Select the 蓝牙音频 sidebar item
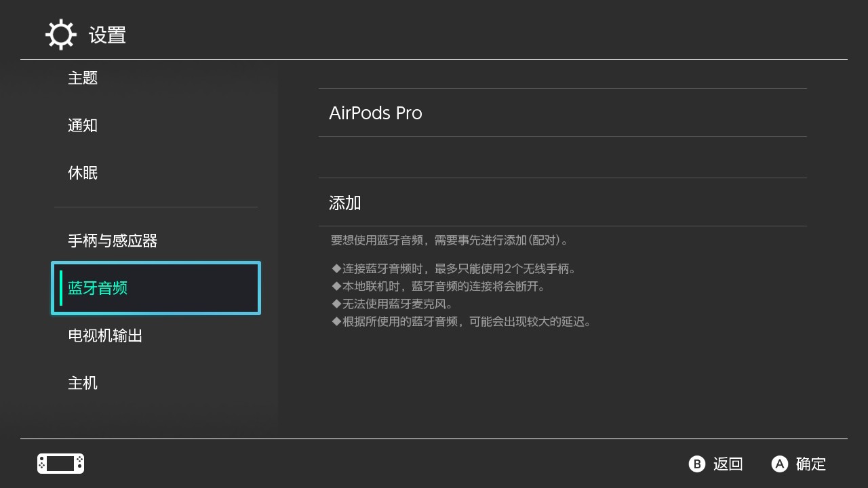868x488 pixels. click(156, 288)
